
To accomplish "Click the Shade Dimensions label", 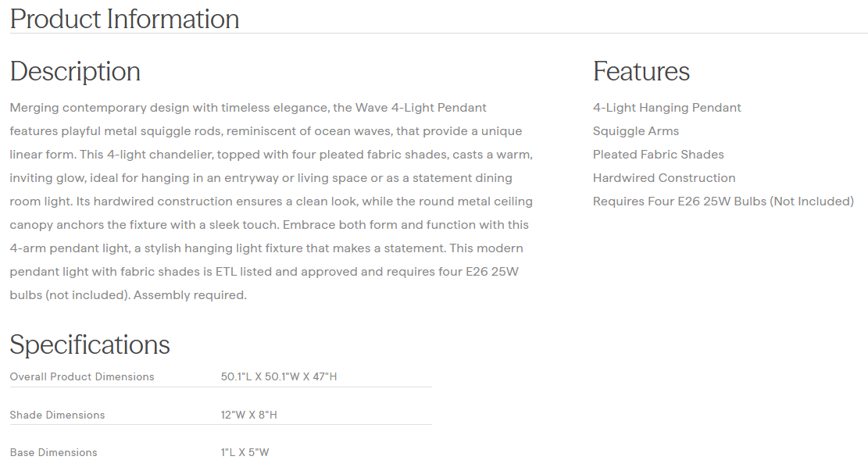I will 57,415.
